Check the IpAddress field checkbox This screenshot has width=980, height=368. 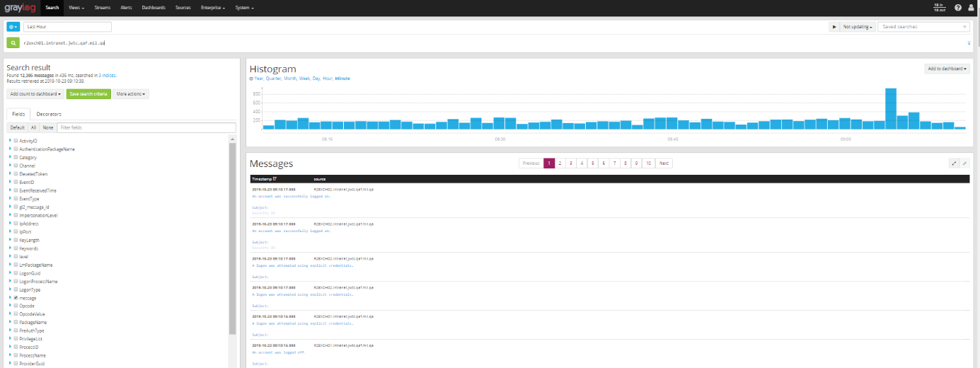[16, 224]
